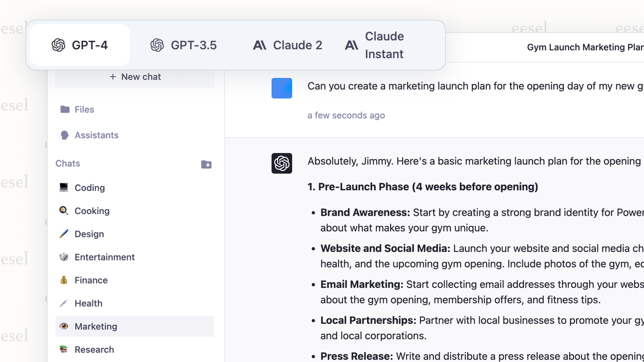Click the 'a few seconds ago' timestamp
The width and height of the screenshot is (644, 362).
(346, 115)
